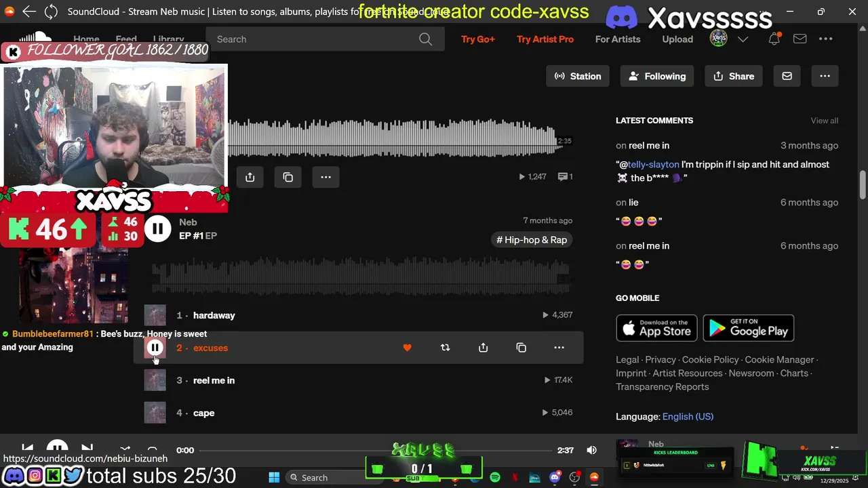Play track 3 reel me in
This screenshot has height=488, width=868.
click(214, 380)
